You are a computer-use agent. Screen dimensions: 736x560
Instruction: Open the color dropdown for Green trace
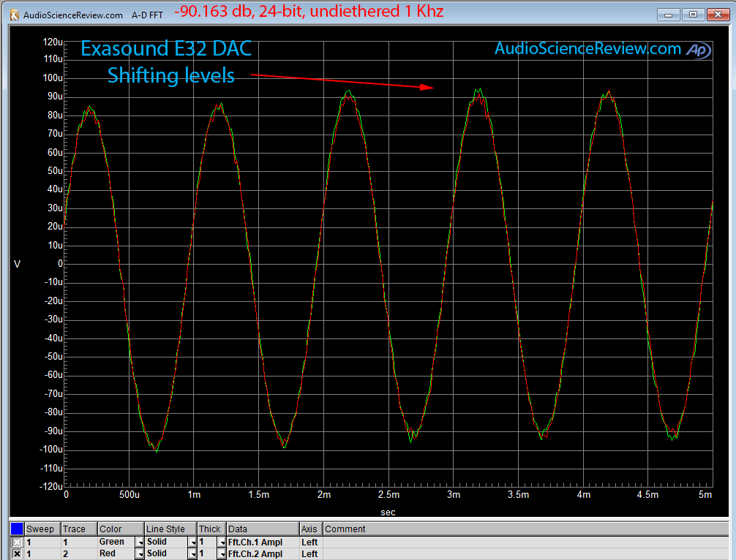[x=140, y=542]
